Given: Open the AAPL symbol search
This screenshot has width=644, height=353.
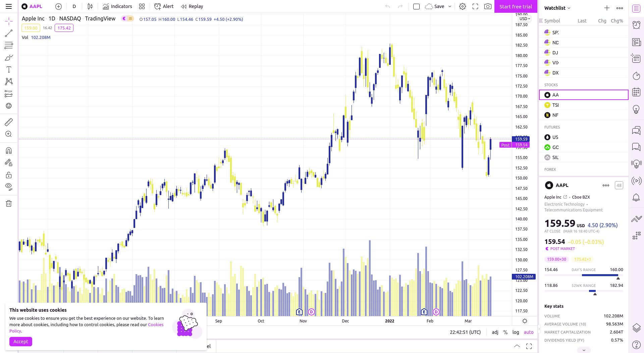Looking at the screenshot, I should click(x=32, y=6).
